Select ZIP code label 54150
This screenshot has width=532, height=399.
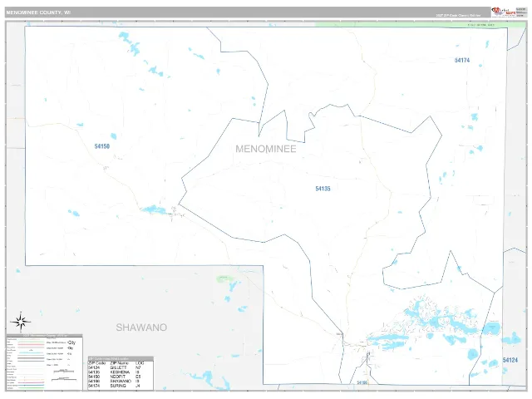point(101,146)
